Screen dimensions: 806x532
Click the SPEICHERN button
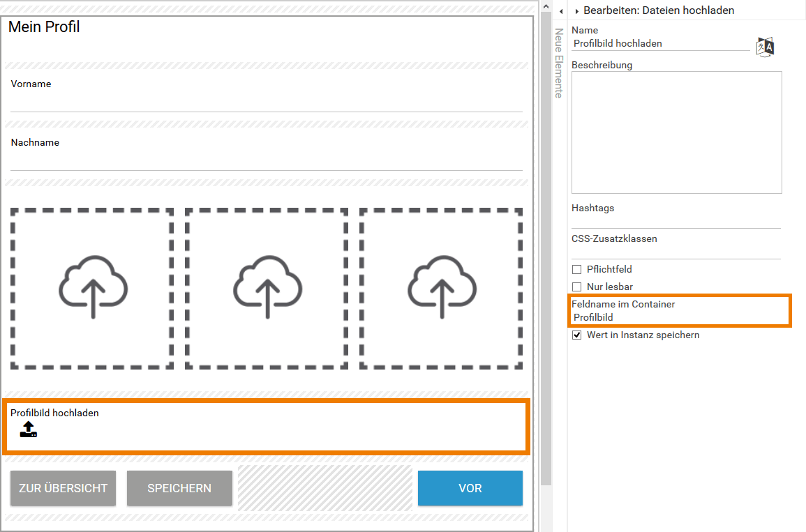pyautogui.click(x=179, y=488)
